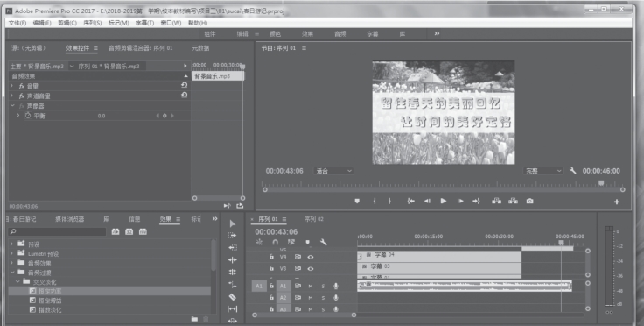This screenshot has width=644, height=326.
Task: Click Mark In button in program monitor
Action: pyautogui.click(x=374, y=201)
